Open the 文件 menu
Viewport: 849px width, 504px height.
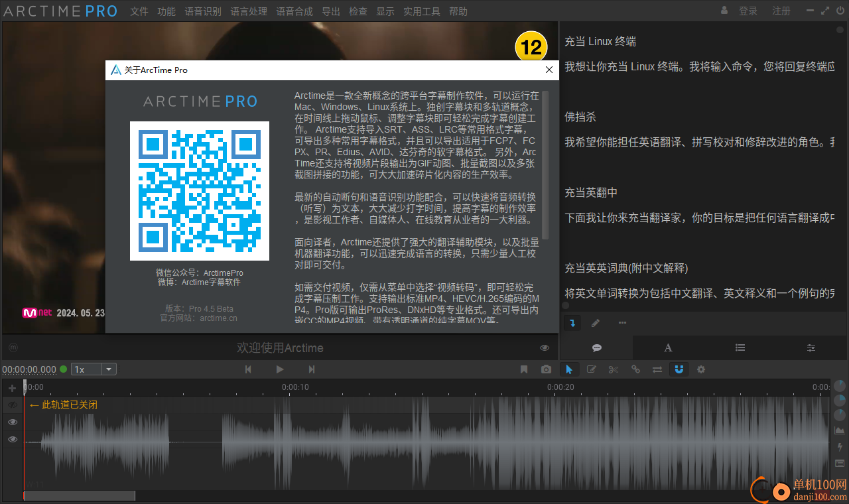point(139,11)
